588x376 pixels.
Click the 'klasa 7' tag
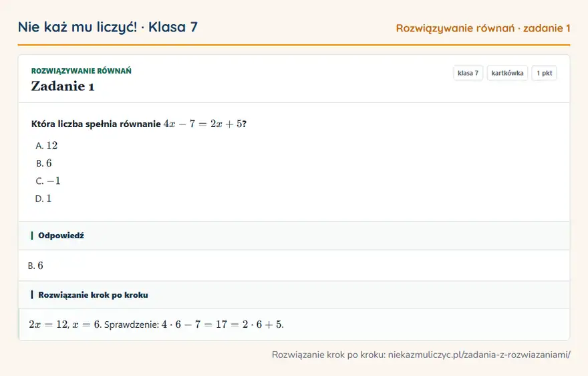point(468,73)
